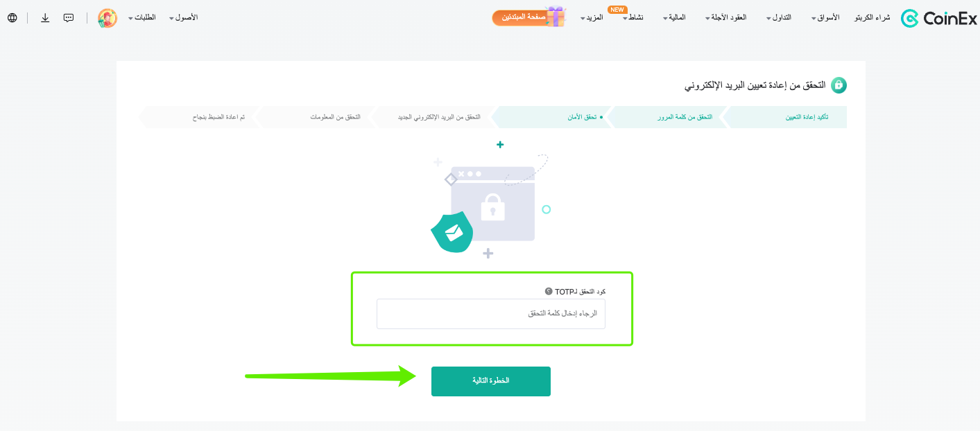This screenshot has height=431, width=980.
Task: Go to شراء الكريبتو link
Action: pyautogui.click(x=872, y=17)
